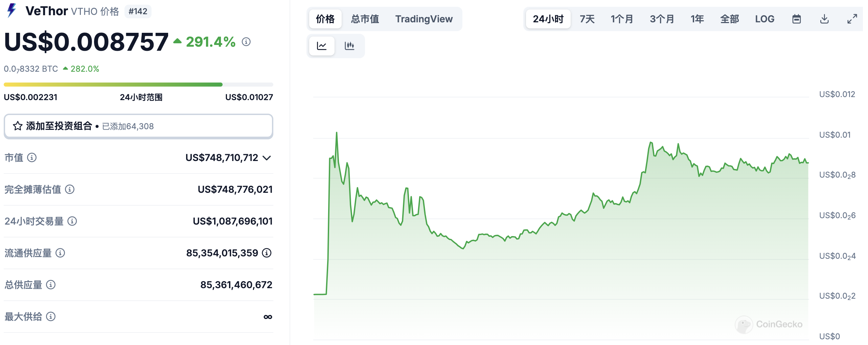Image resolution: width=868 pixels, height=345 pixels.
Task: Click the 24小时范围 price range bar
Action: point(138,85)
